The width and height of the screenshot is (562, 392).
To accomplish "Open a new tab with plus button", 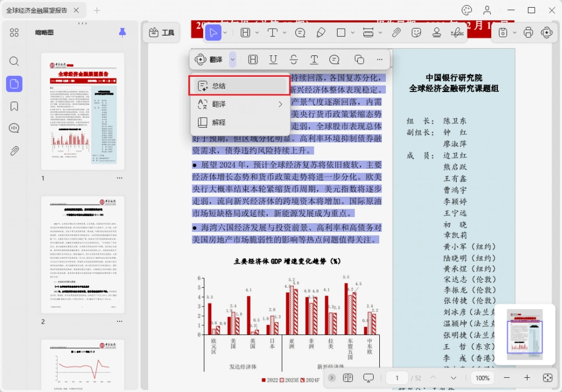I will click(97, 10).
